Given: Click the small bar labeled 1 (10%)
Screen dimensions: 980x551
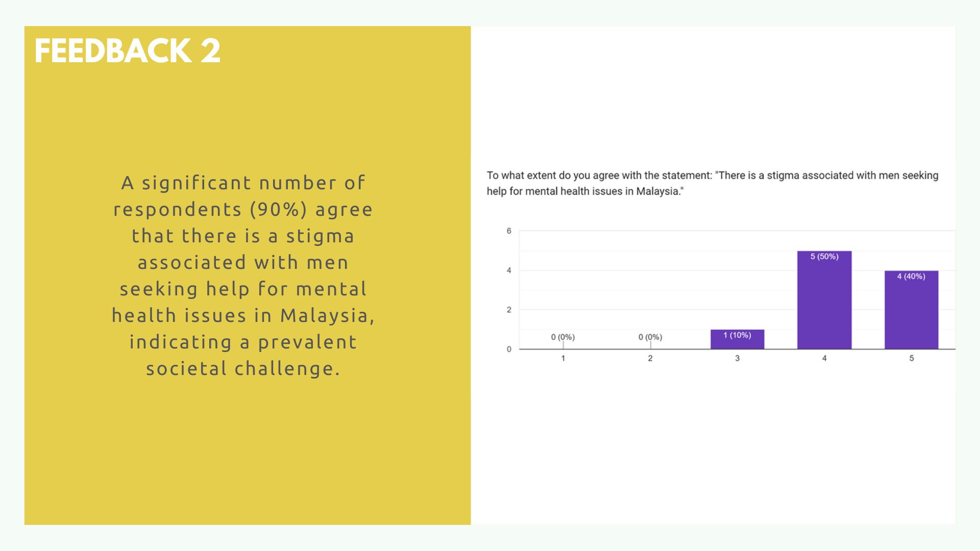Looking at the screenshot, I should point(737,339).
